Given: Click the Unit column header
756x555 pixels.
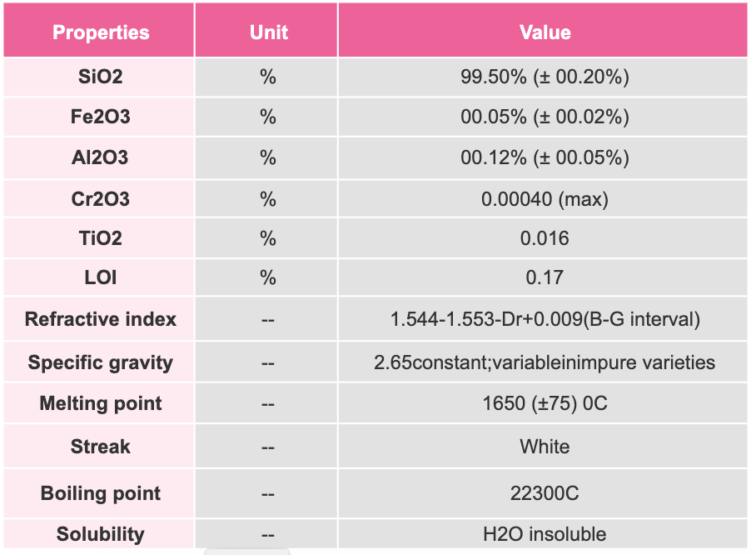Looking at the screenshot, I should click(x=268, y=32).
